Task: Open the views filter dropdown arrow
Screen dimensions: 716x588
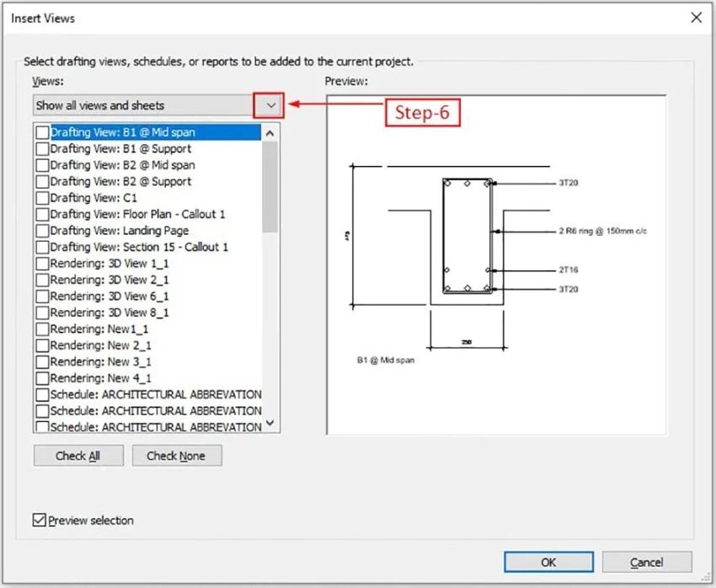Action: tap(270, 105)
